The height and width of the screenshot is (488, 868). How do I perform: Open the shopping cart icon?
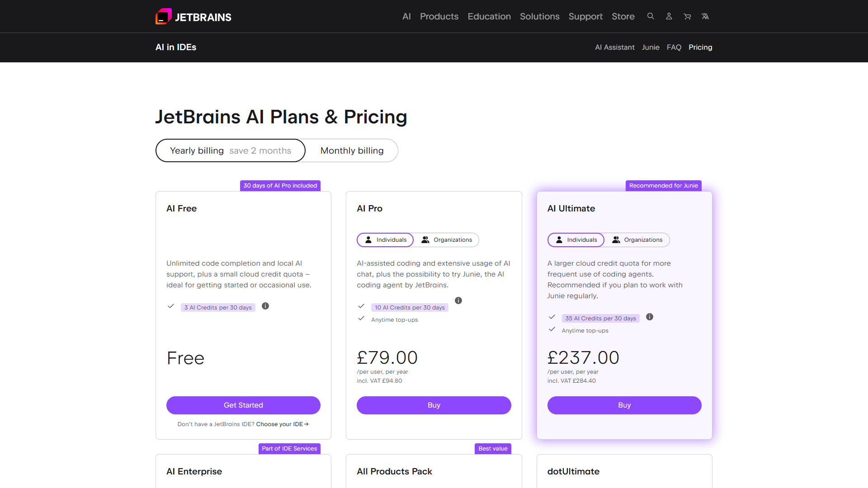pos(687,16)
